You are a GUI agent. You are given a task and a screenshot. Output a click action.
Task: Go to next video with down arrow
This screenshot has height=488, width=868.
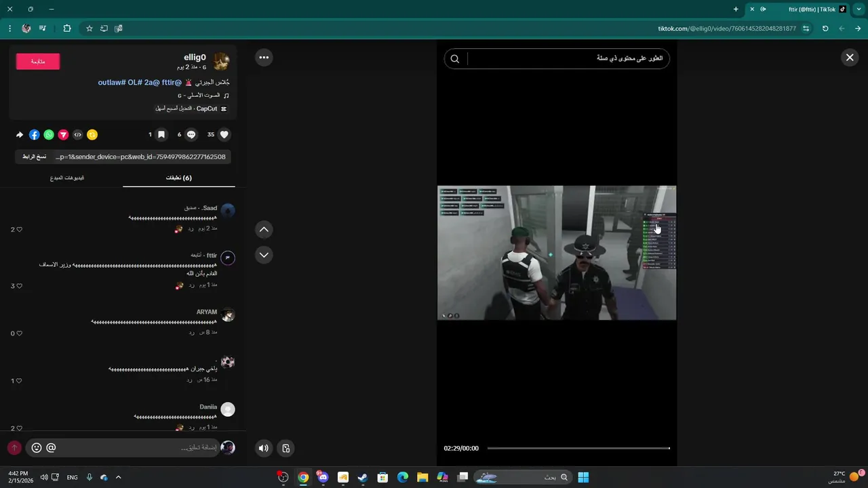[264, 255]
